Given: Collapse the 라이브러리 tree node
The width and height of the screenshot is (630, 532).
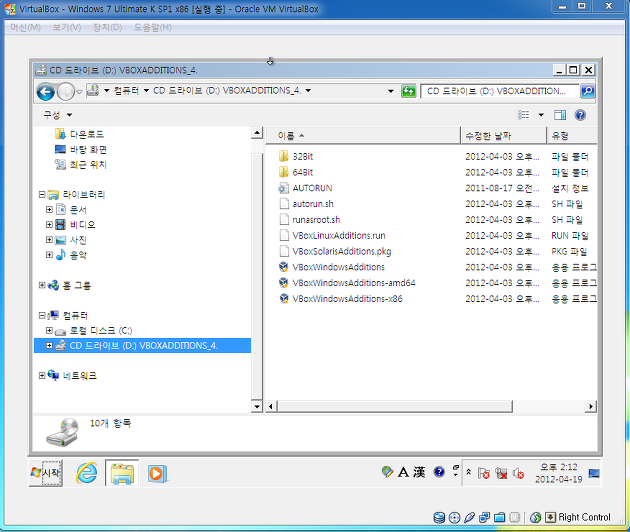Looking at the screenshot, I should 42,194.
